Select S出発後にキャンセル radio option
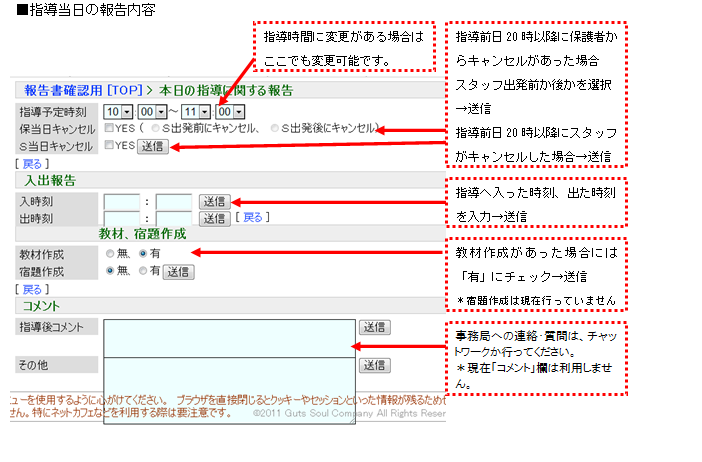Screen dimensions: 702x462 (x=285, y=129)
